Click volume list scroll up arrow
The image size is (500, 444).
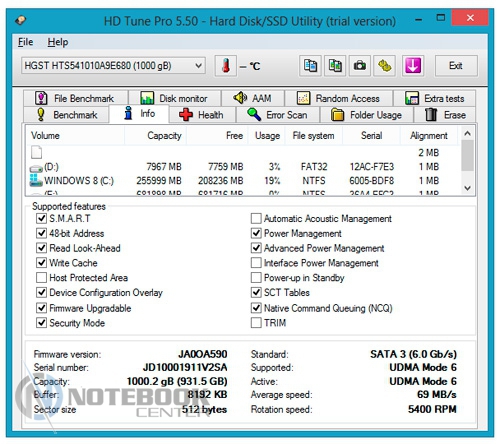pyautogui.click(x=467, y=133)
